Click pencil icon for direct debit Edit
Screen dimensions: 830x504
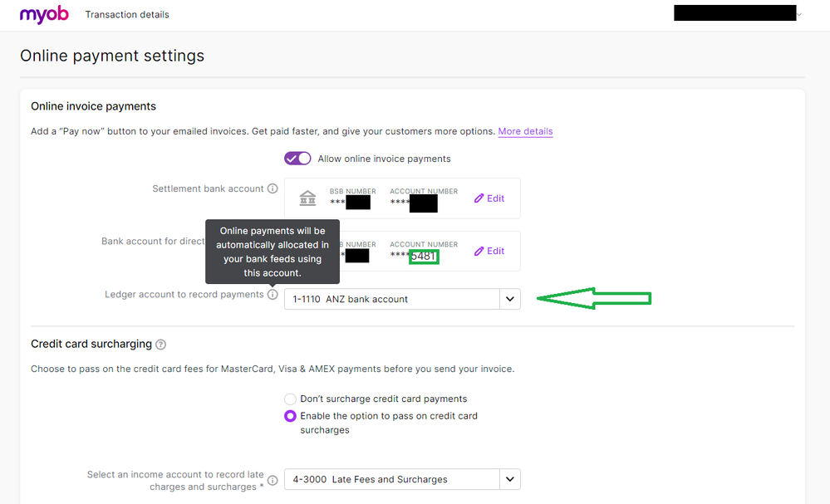479,251
